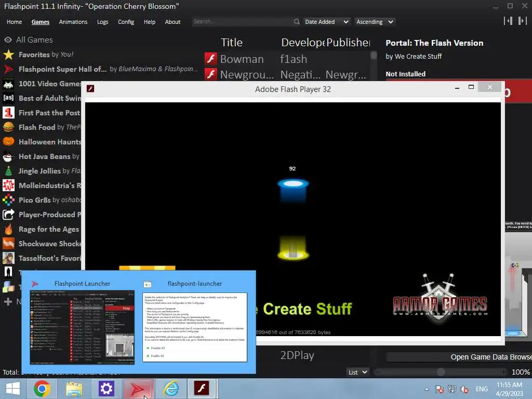This screenshot has width=532, height=399.
Task: Click the action center flag tray icon
Action: (440, 389)
